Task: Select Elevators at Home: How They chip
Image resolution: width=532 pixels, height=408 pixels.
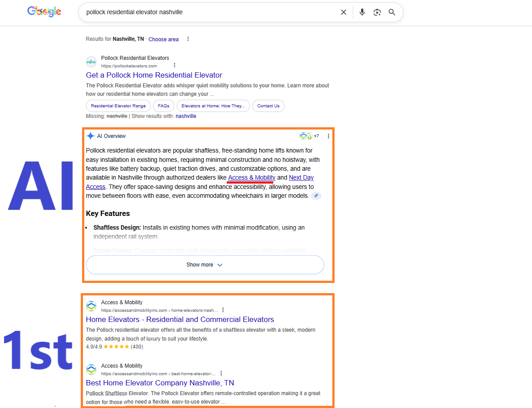Action: point(213,106)
